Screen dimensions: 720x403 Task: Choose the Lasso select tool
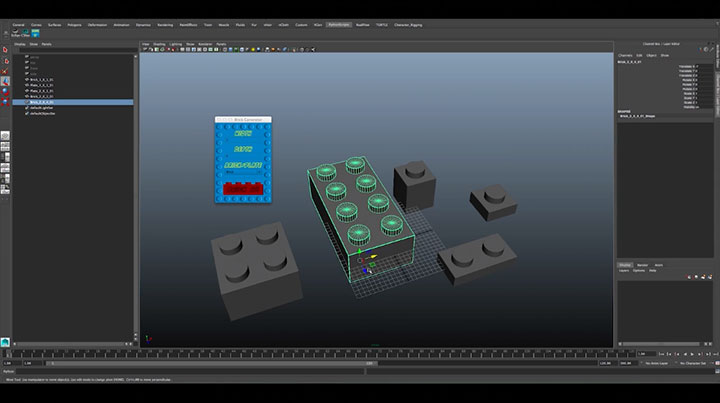click(x=5, y=61)
